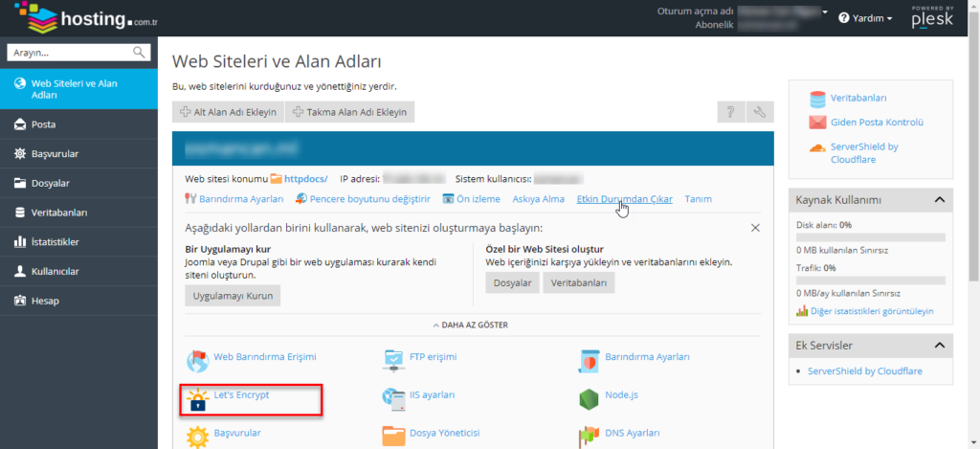Click the Etkin Durumdan Çıkar link

click(624, 199)
